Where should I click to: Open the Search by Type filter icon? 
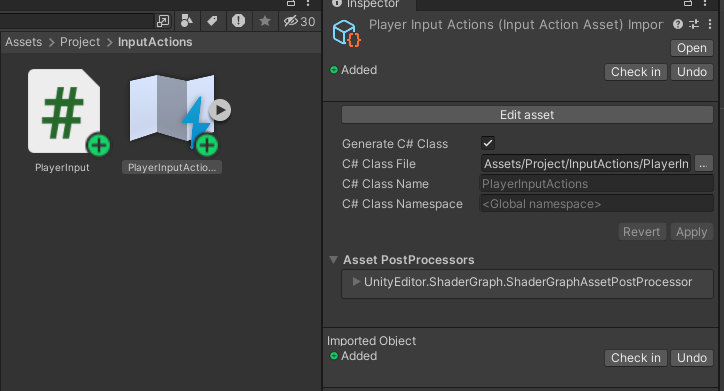pyautogui.click(x=187, y=21)
